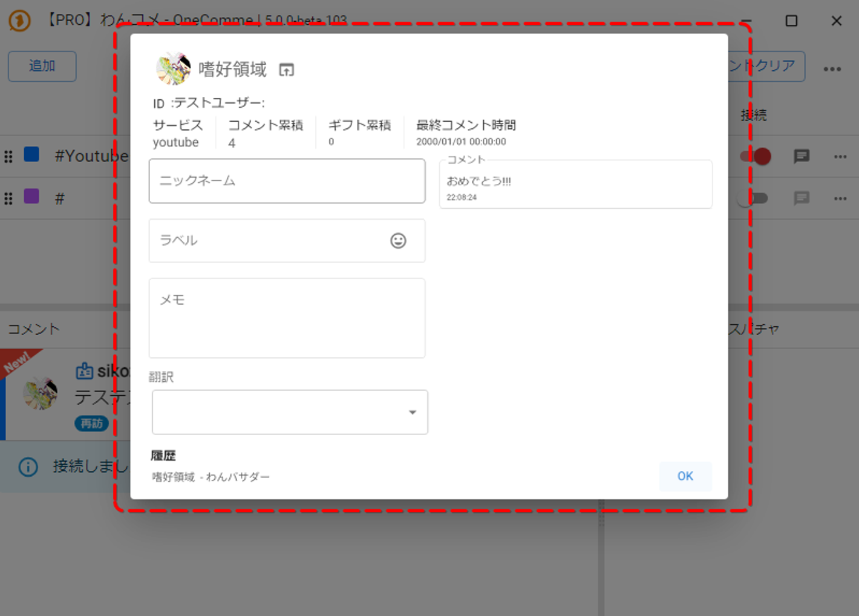
Task: Expand the 翻訳 dropdown list
Action: point(289,412)
